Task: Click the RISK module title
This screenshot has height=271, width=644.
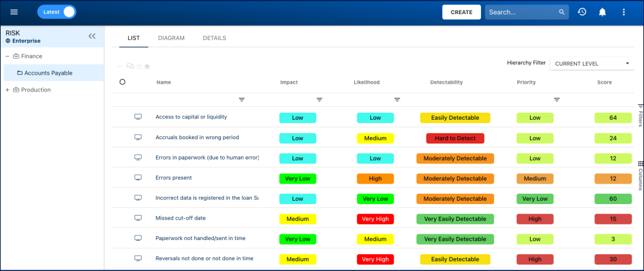Action: tap(13, 33)
